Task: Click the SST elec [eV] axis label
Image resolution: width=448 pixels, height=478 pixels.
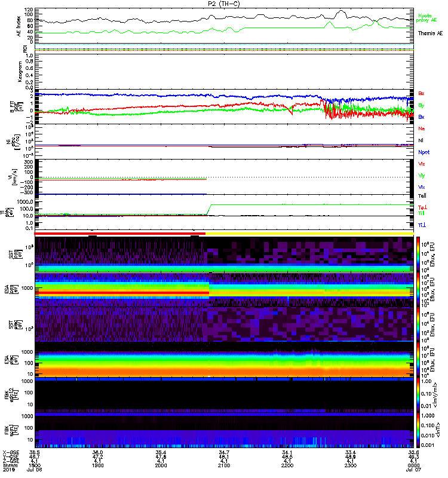Action: (x=15, y=324)
